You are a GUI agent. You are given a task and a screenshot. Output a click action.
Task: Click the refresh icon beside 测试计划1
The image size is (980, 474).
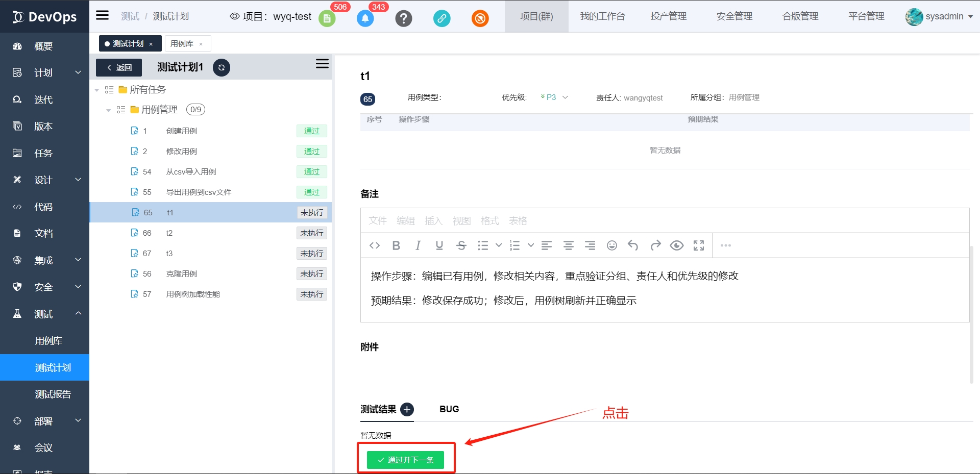(221, 67)
